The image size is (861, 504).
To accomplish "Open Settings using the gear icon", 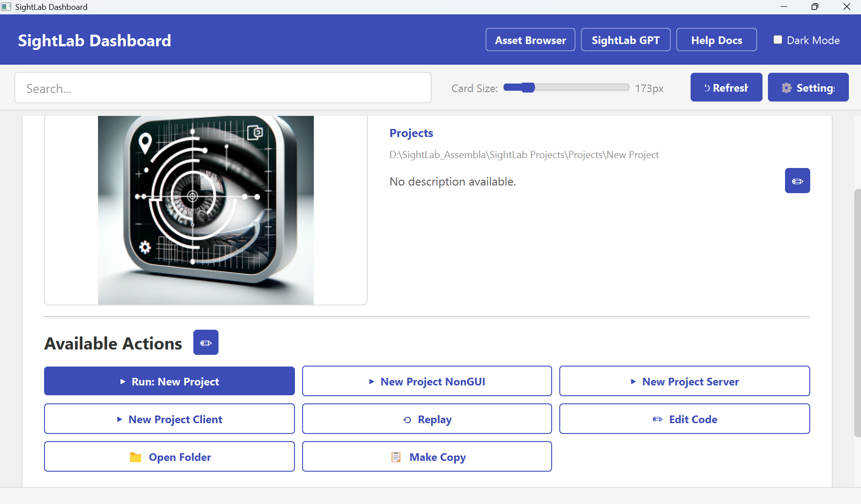I will (786, 88).
